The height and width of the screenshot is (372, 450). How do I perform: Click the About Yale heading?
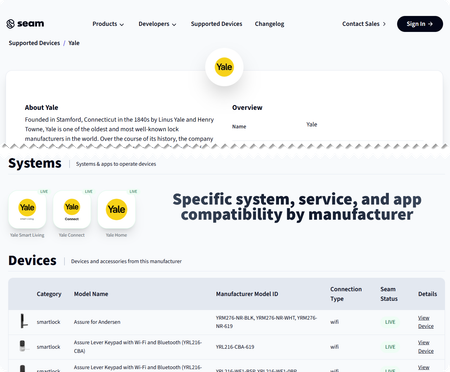point(41,108)
